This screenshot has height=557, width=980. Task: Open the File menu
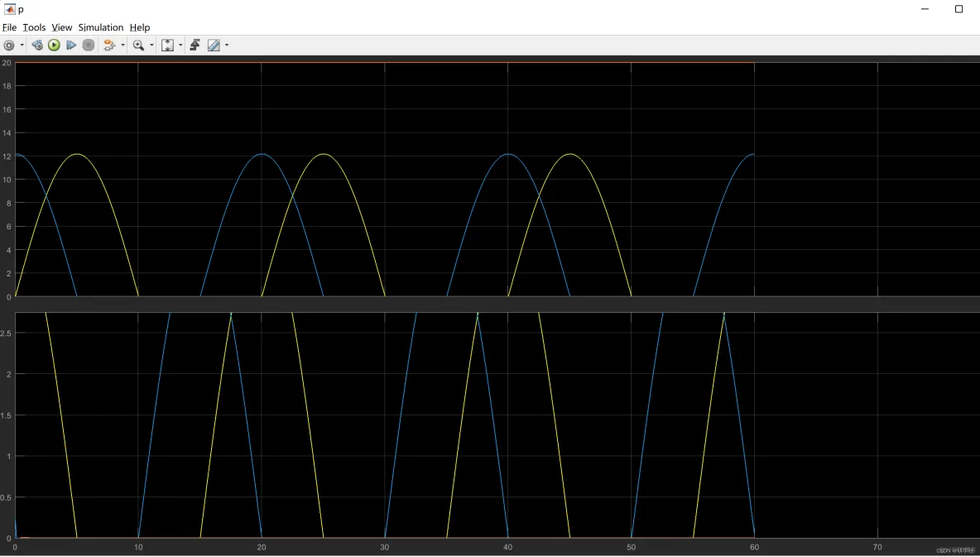[x=9, y=27]
